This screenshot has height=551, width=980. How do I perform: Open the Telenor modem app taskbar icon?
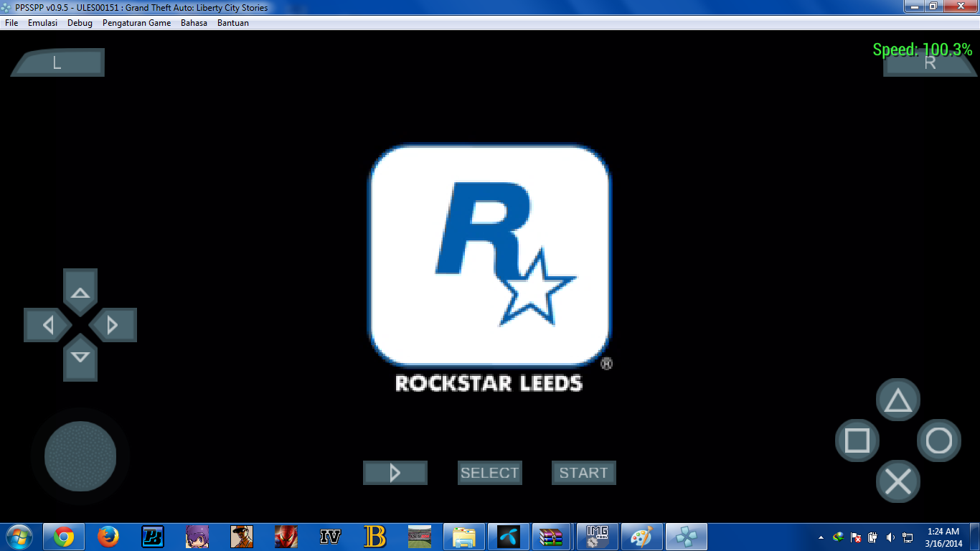tap(509, 537)
